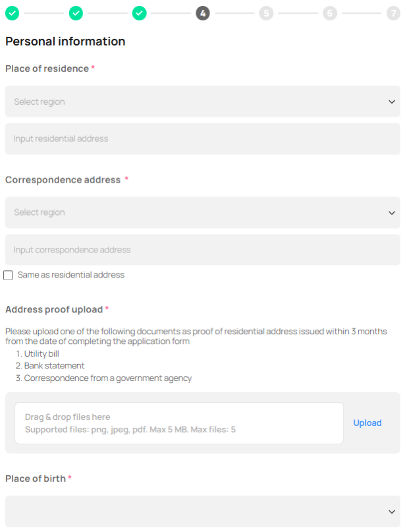This screenshot has width=405, height=532.
Task: Click the Place of residence chevron arrow
Action: tap(392, 102)
